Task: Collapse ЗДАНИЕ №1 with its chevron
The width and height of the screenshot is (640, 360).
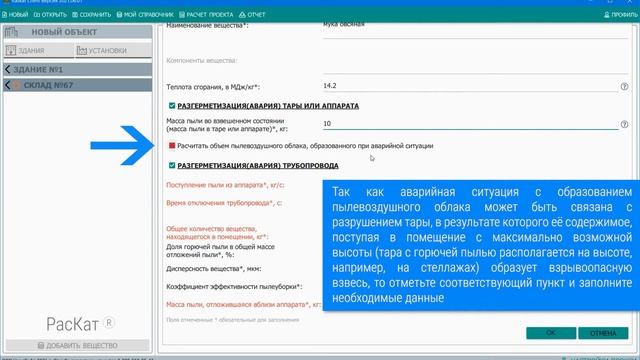Action: (7, 69)
